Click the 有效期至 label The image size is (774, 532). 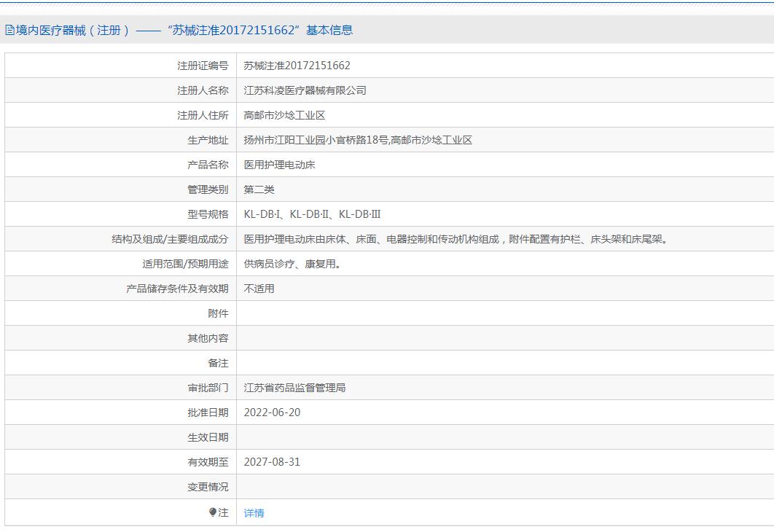(x=208, y=462)
